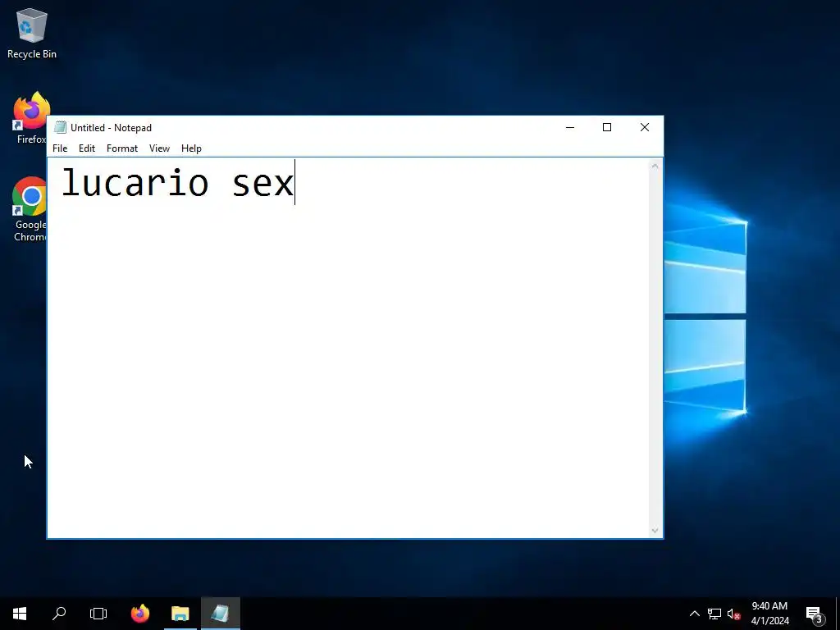Screen dimensions: 840x630
Task: Click the Show Desktop sliver
Action: pyautogui.click(x=838, y=614)
